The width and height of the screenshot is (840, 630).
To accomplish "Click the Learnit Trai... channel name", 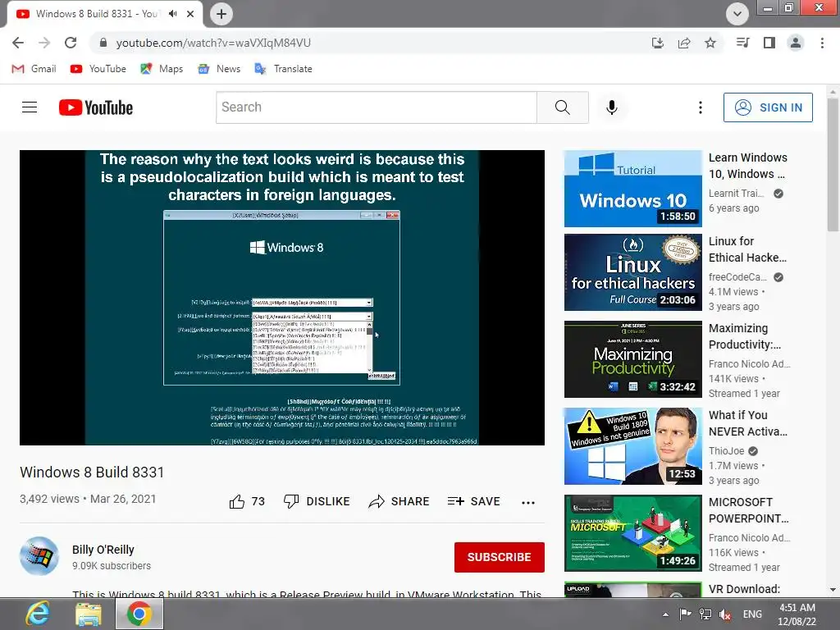I will click(736, 194).
